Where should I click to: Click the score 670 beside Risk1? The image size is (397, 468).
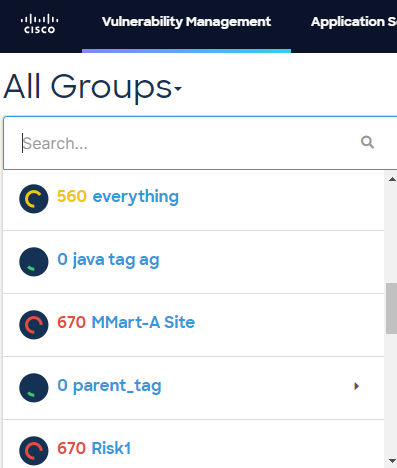pos(71,448)
